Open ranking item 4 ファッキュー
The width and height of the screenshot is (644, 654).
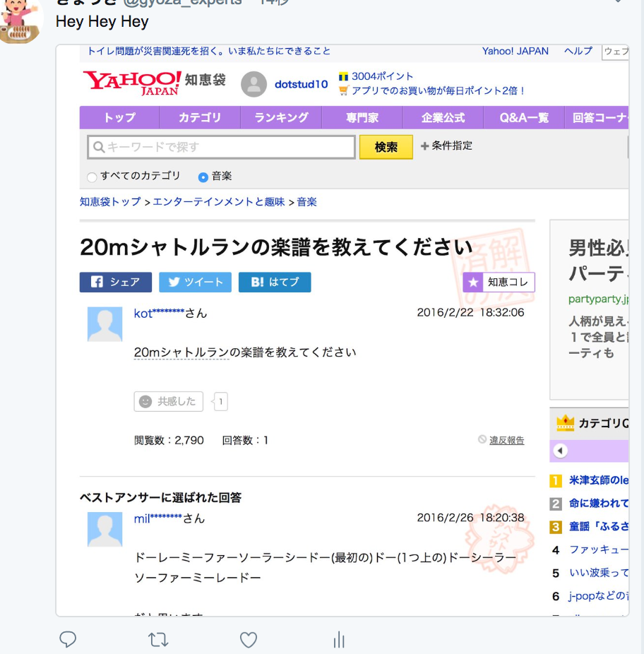coord(599,549)
